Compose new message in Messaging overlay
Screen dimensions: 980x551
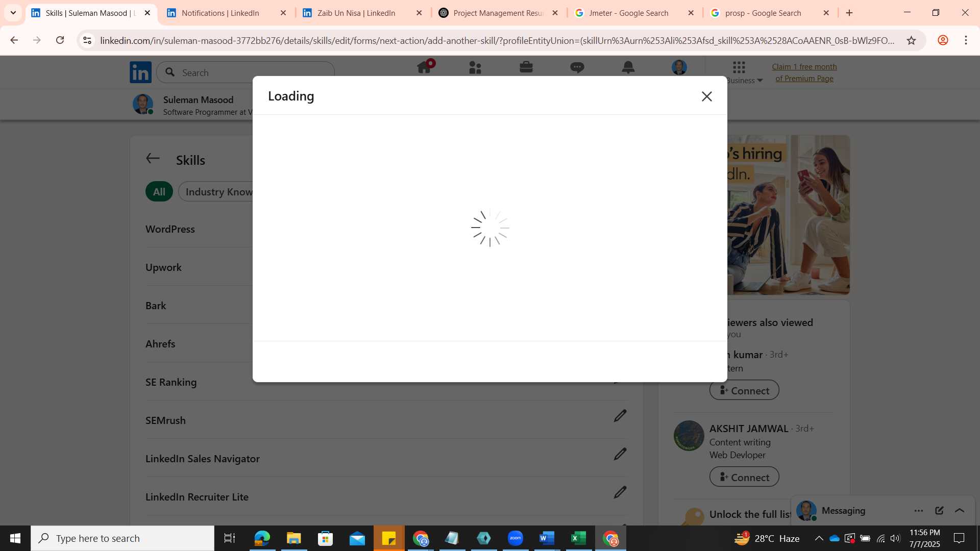pyautogui.click(x=939, y=511)
